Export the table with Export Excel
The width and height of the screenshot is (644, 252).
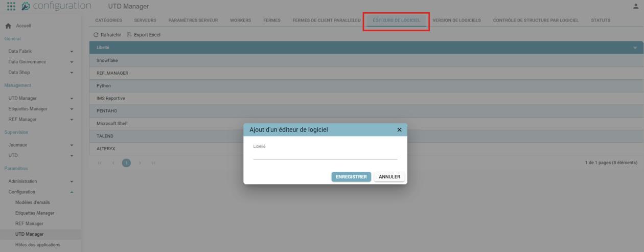pyautogui.click(x=143, y=34)
